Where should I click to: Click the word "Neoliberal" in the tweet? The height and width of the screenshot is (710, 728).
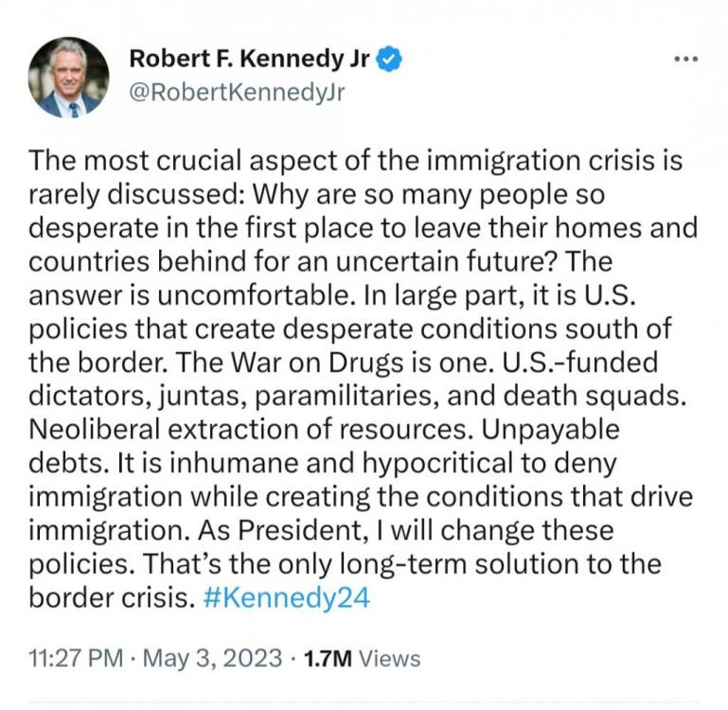point(95,430)
